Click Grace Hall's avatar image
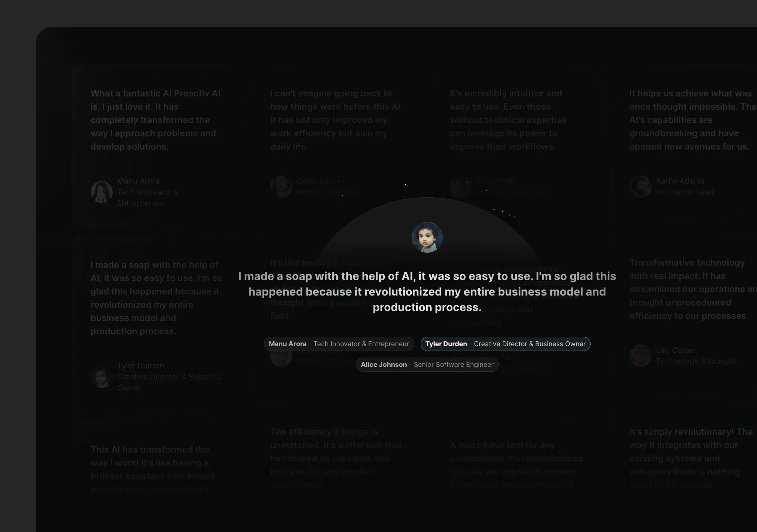The image size is (757, 532). [461, 187]
